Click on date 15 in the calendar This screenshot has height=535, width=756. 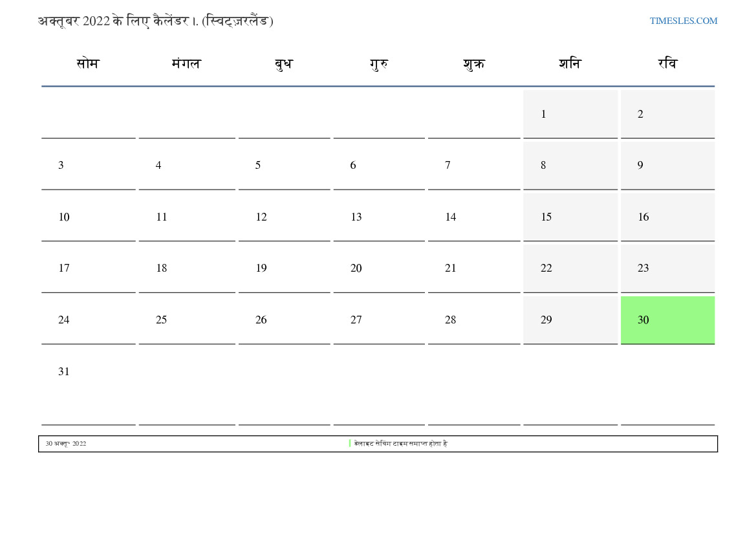(x=546, y=217)
